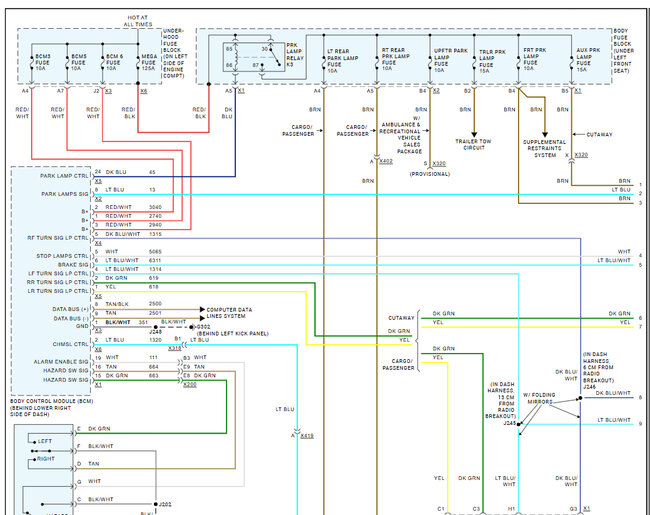Select the UPFTR PARK LAMP FUSE label
Viewport: 650px width, 515px height.
[450, 61]
